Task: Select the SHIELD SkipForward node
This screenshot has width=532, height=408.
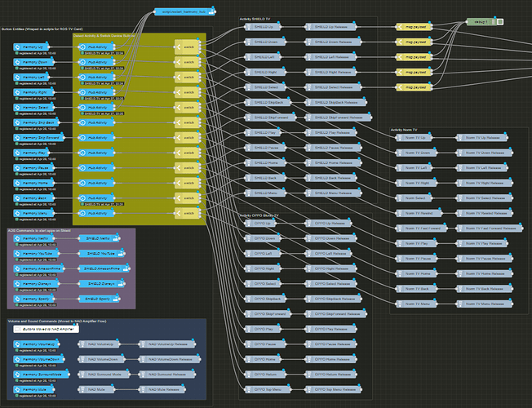Action: pos(270,118)
